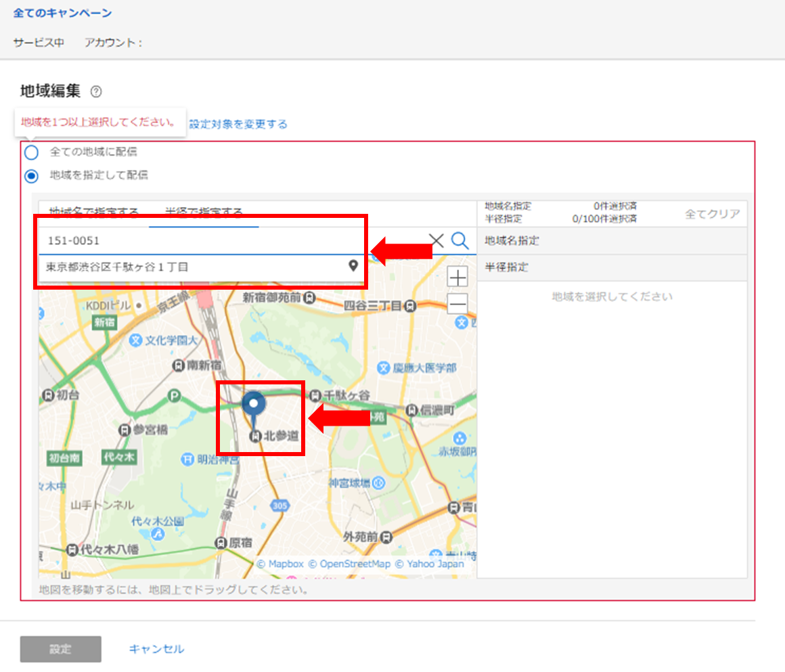The height and width of the screenshot is (672, 785).
Task: Click 全てクリア to clear selections
Action: (712, 214)
